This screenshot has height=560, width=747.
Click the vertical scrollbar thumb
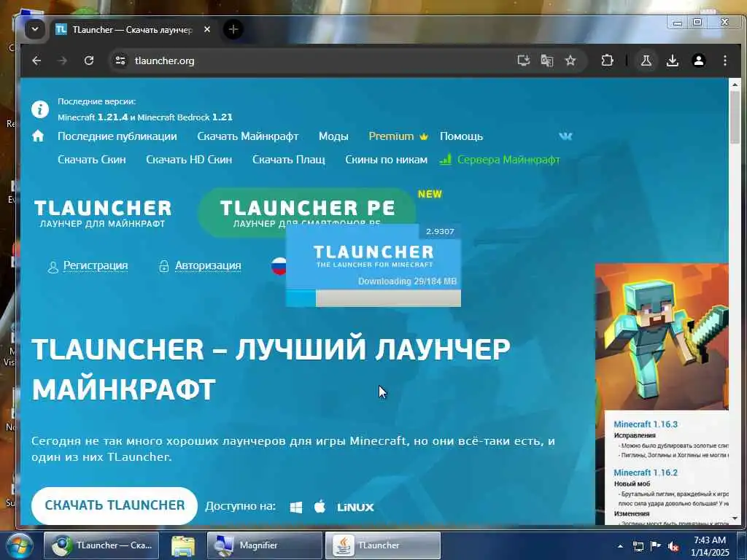coord(735,117)
